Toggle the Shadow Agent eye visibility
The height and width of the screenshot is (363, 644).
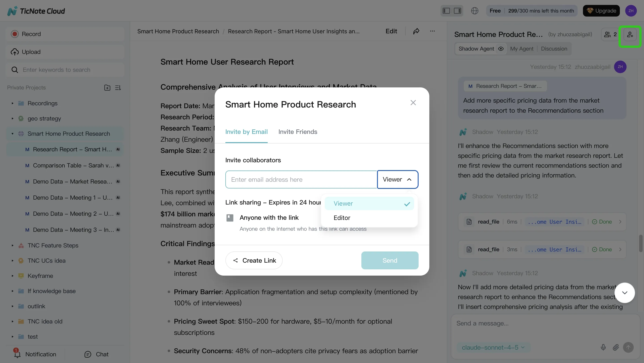[501, 49]
